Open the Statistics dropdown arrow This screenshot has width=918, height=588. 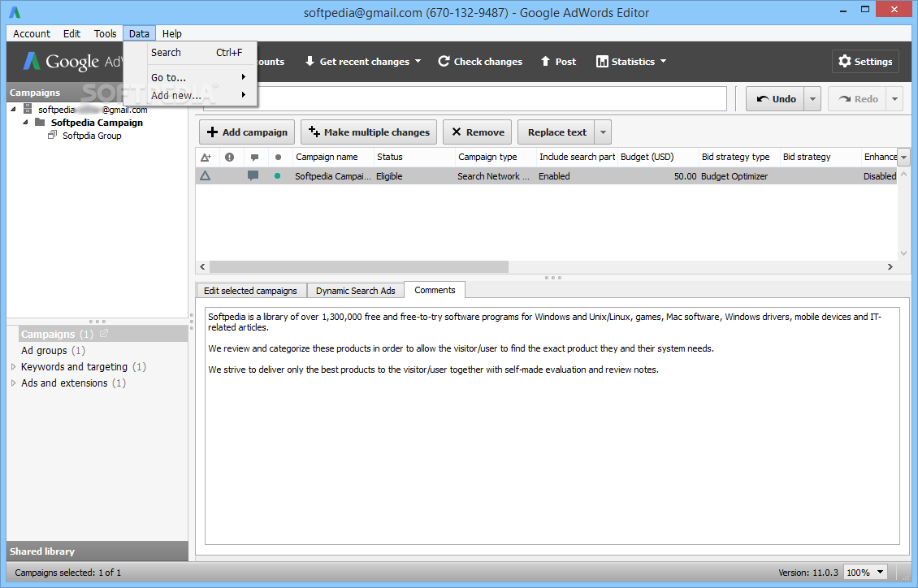coord(664,61)
